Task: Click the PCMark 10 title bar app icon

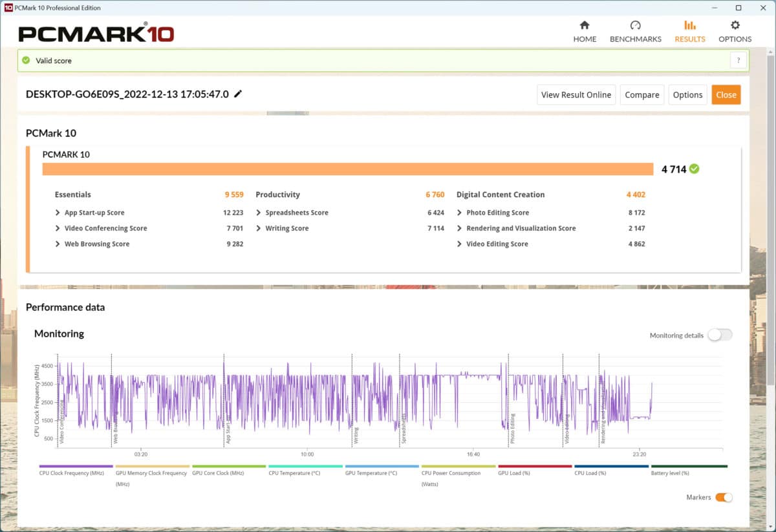Action: pos(8,8)
